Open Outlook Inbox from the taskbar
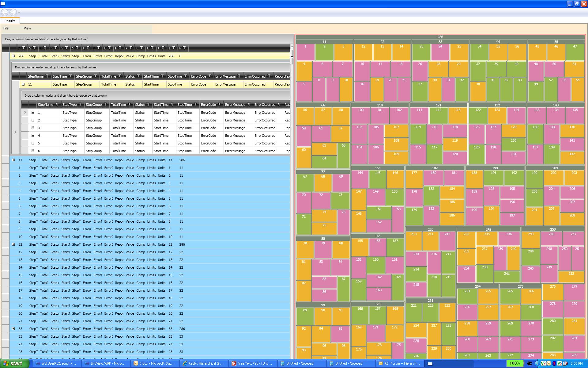This screenshot has height=368, width=588. point(155,363)
